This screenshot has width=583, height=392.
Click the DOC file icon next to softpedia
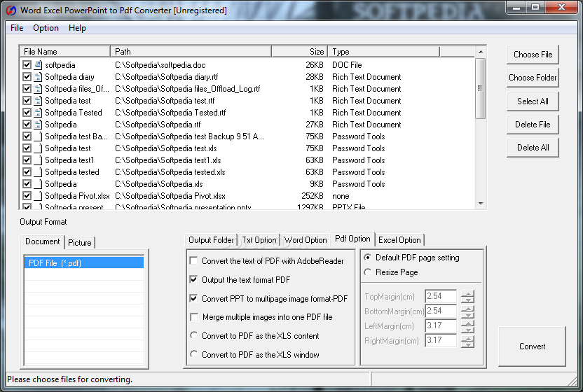pyautogui.click(x=38, y=65)
